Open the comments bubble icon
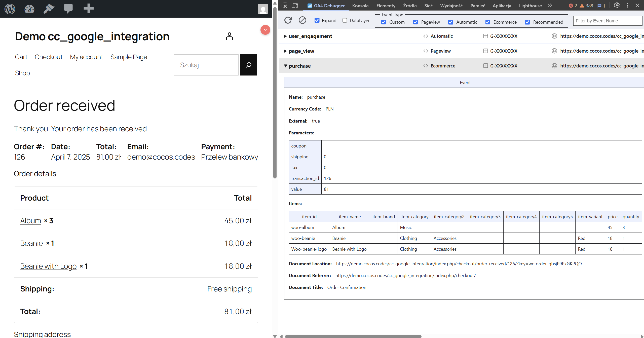This screenshot has width=644, height=338. 68,9
